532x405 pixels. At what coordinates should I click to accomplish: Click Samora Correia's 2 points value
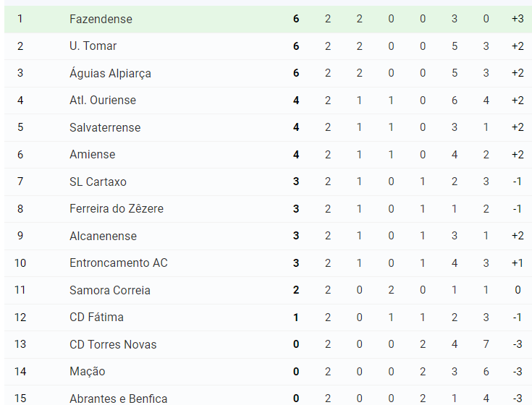tap(296, 290)
